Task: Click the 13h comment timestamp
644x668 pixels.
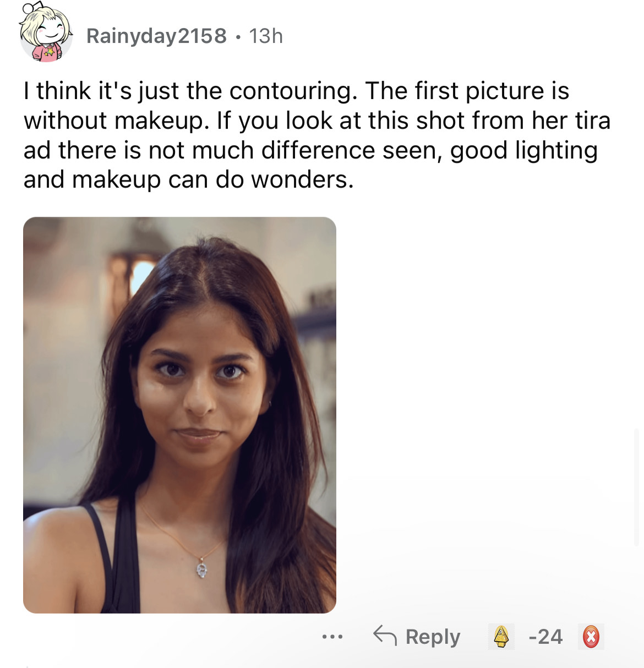Action: coord(266,36)
